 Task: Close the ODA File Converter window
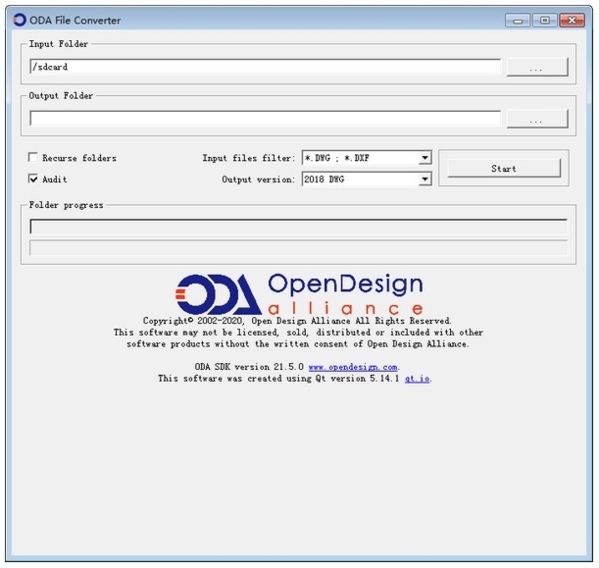tap(572, 20)
